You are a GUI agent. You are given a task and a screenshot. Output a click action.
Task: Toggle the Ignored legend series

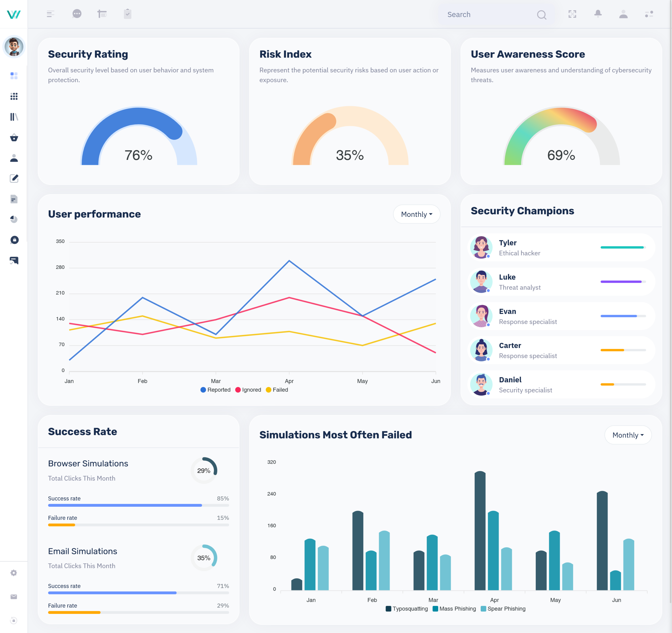(248, 390)
